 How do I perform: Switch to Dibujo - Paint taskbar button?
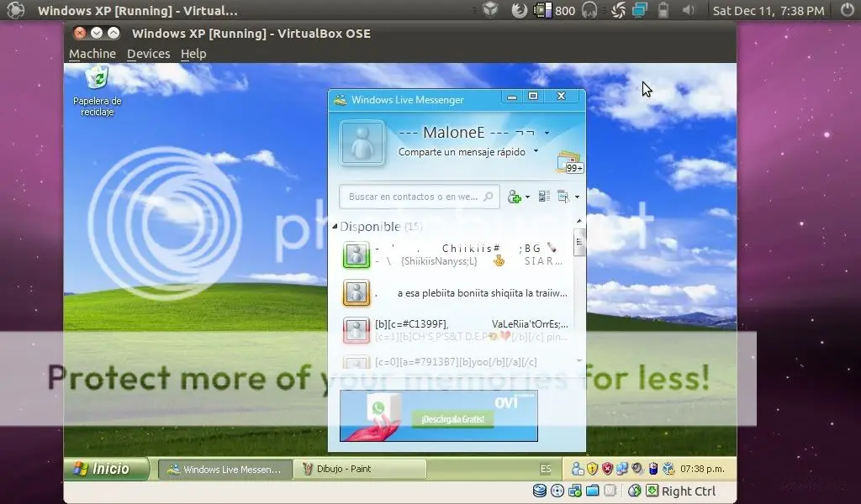click(360, 469)
